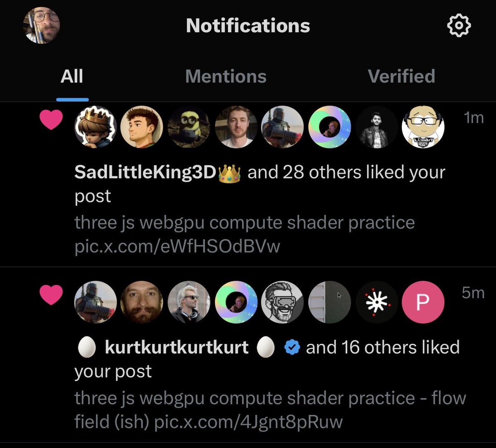The height and width of the screenshot is (448, 496).
Task: Open the blonde man with sunglasses avatar
Action: pyautogui.click(x=188, y=302)
